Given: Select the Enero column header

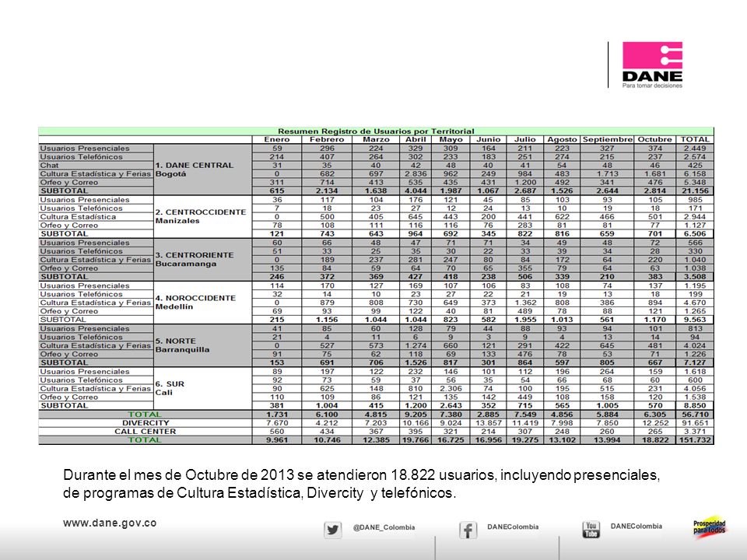Looking at the screenshot, I should coord(277,139).
